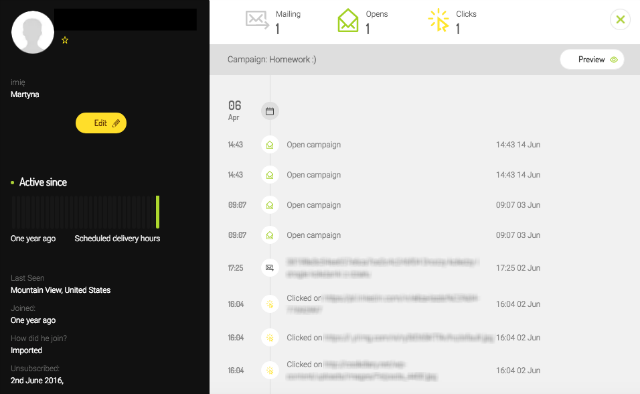Click the Mailing envelope icon
Screen dimensions: 640x394
click(257, 20)
